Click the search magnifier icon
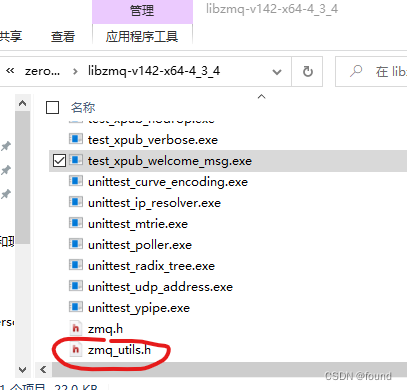Image resolution: width=407 pixels, height=390 pixels. coord(356,71)
